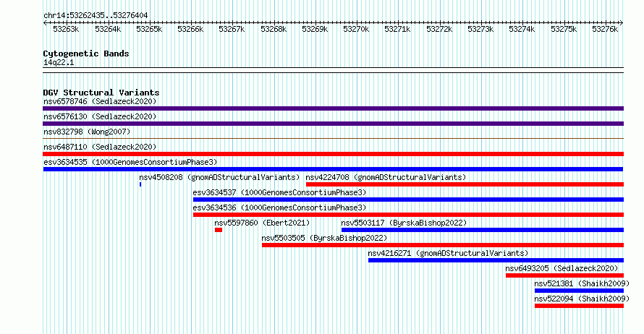Screen dimensions: 644x334
Task: Click esv3634535 (1000GenomesConsortiumPhase3) label
Action: pos(130,162)
